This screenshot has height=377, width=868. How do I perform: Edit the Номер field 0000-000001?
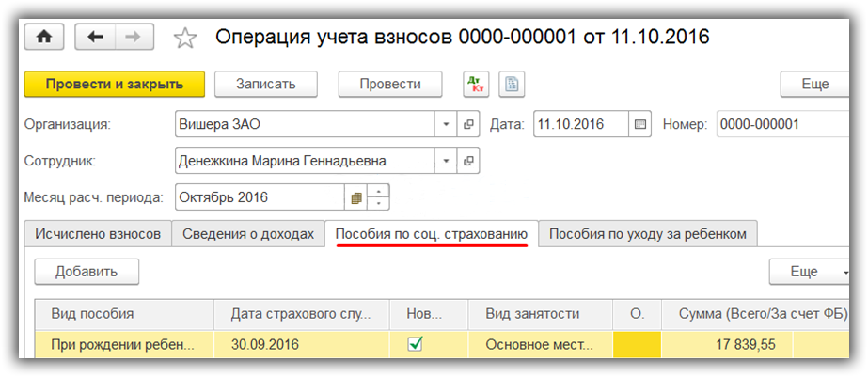pos(782,124)
